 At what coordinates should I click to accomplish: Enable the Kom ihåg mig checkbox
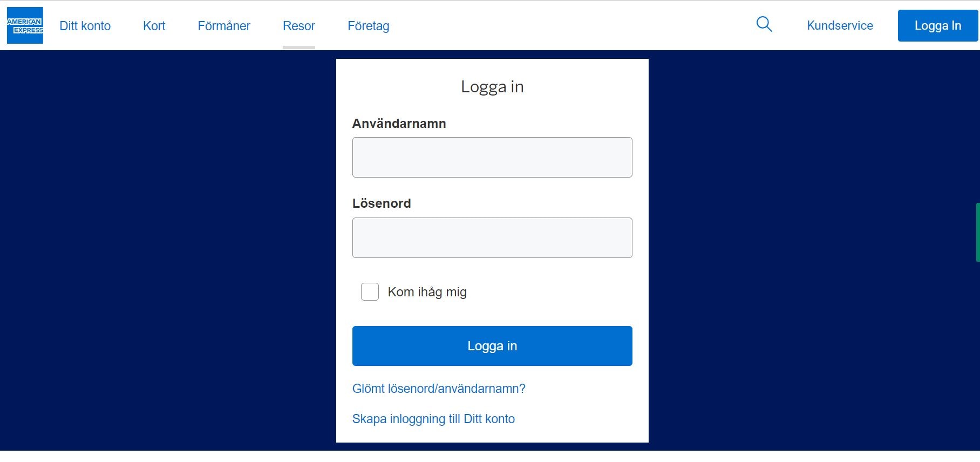pyautogui.click(x=370, y=292)
